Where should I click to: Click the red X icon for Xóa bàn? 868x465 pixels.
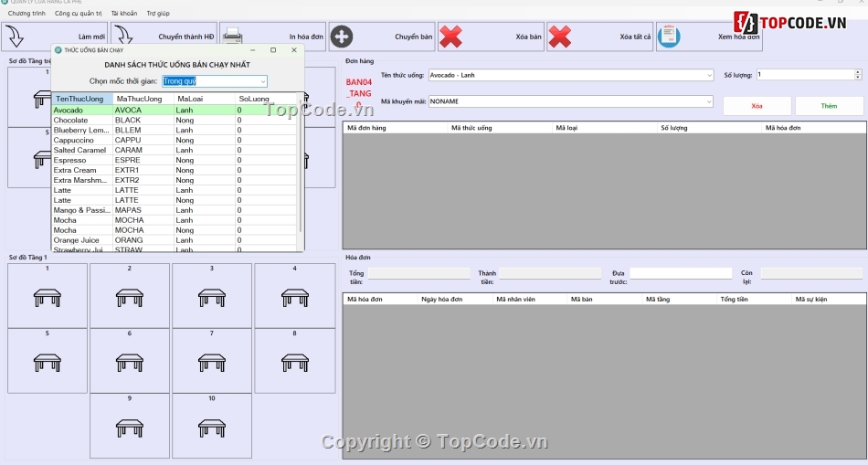[x=450, y=37]
